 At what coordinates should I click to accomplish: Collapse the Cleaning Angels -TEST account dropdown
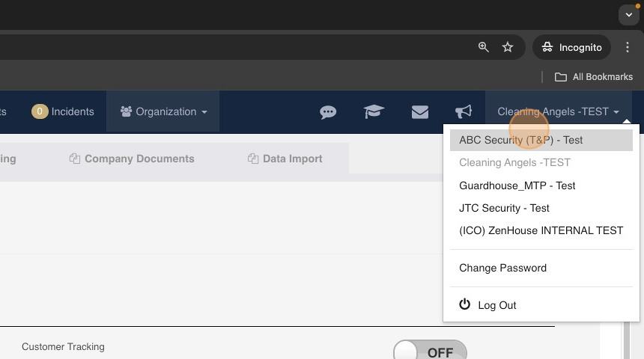click(558, 111)
